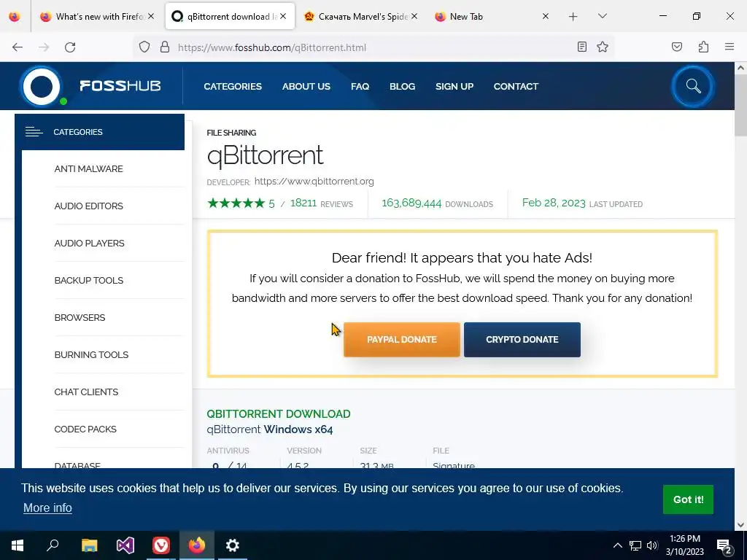Click the PAYPAL DONATE button
The height and width of the screenshot is (560, 747).
click(x=402, y=340)
